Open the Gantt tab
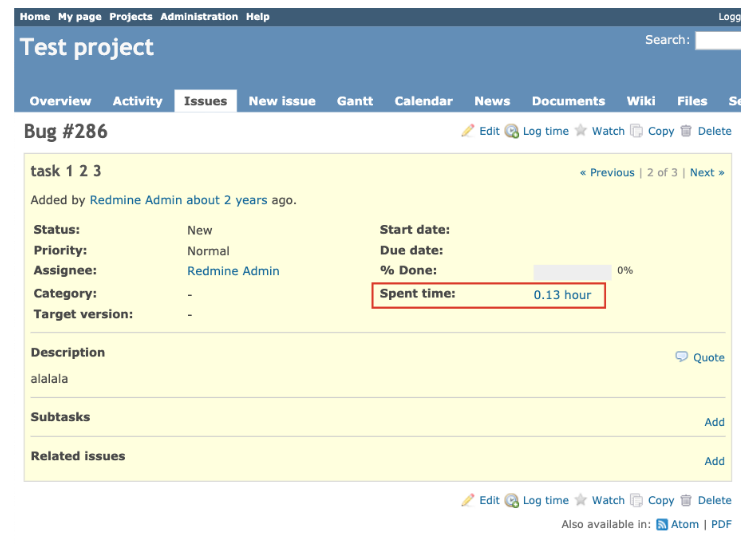 click(355, 101)
